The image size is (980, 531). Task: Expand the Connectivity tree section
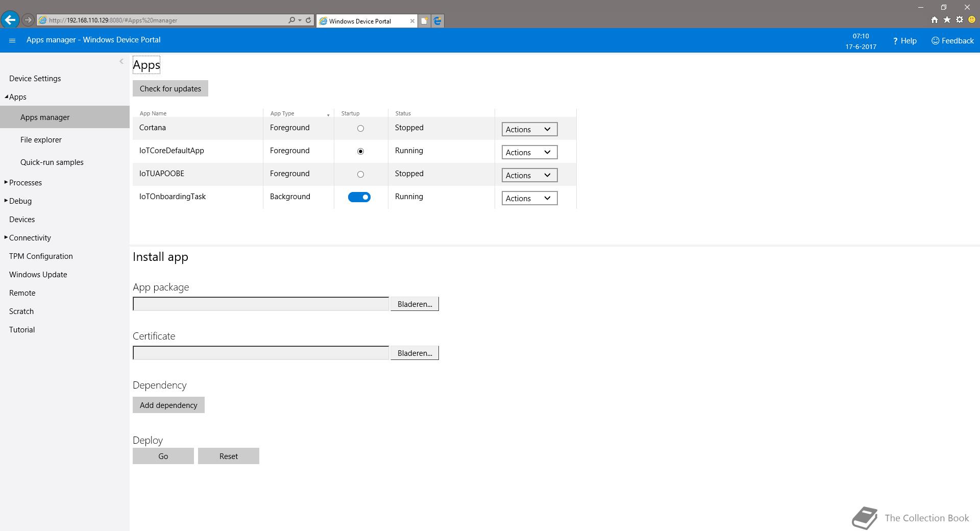click(6, 237)
